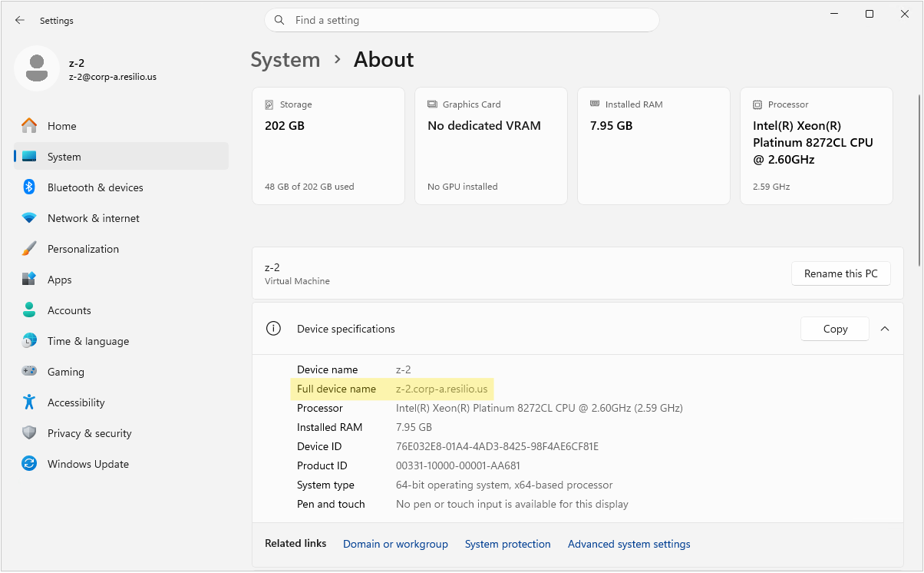Click the 'No GPU installed' text

pyautogui.click(x=463, y=187)
